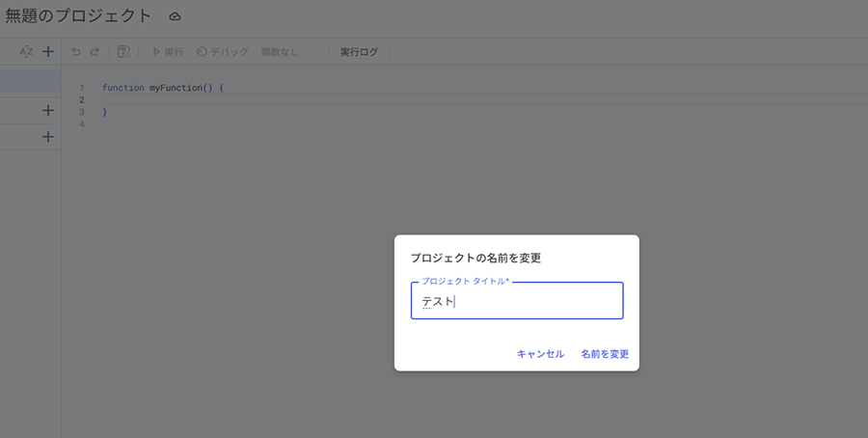The image size is (868, 438).
Task: Click the デバッグ debug button
Action: point(222,52)
